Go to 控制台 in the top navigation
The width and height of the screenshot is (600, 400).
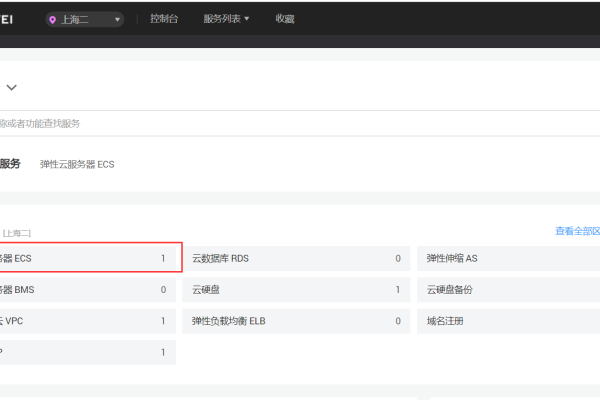point(164,19)
